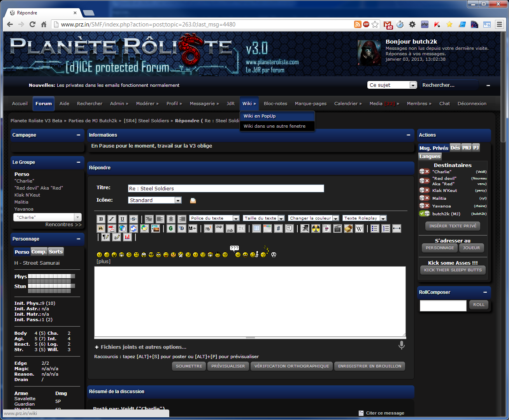The height and width of the screenshot is (420, 509).
Task: Click the Wikipedia W icon
Action: click(359, 228)
